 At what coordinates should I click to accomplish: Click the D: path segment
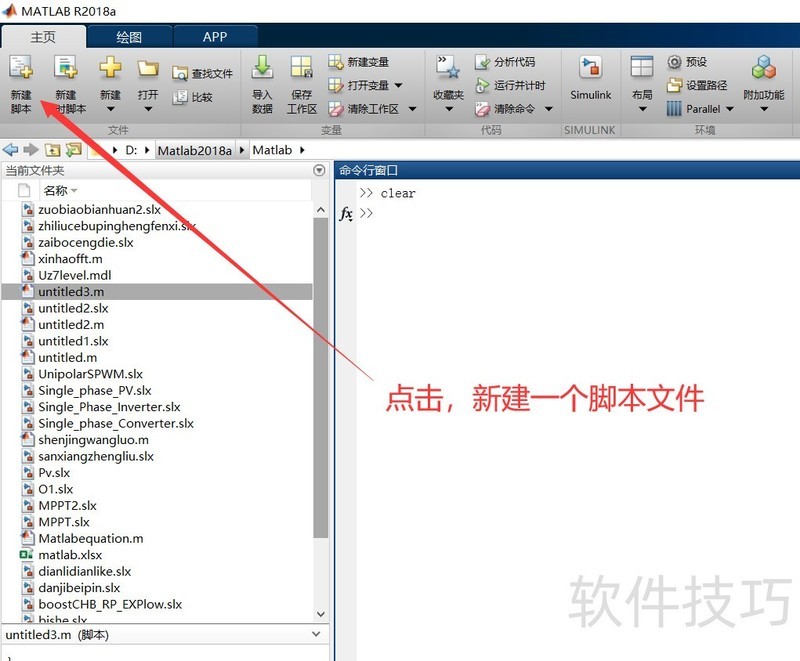(x=131, y=150)
